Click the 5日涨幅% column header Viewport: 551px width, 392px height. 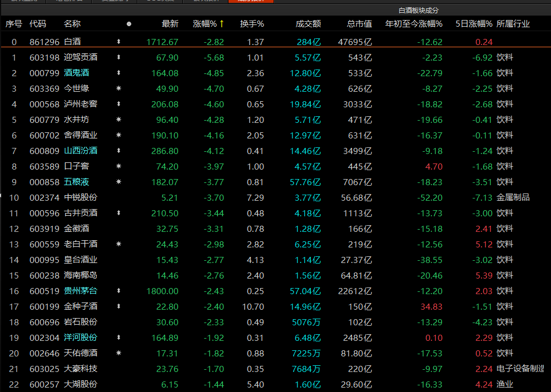pos(474,24)
